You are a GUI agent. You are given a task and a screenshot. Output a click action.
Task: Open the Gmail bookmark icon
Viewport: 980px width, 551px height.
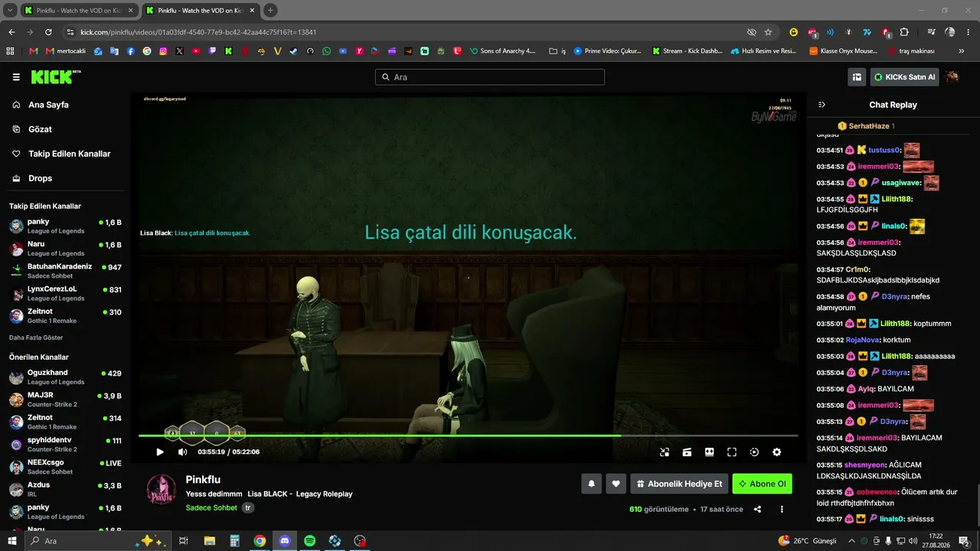(x=33, y=51)
